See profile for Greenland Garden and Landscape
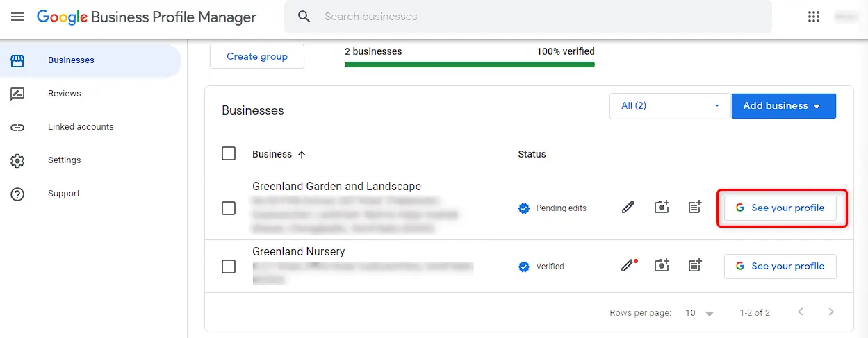The width and height of the screenshot is (868, 338). click(780, 208)
